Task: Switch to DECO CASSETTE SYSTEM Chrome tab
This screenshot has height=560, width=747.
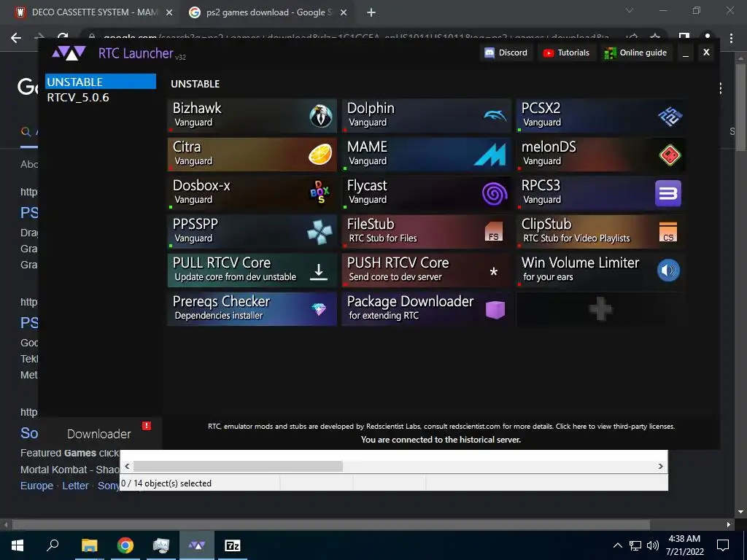Action: point(94,12)
